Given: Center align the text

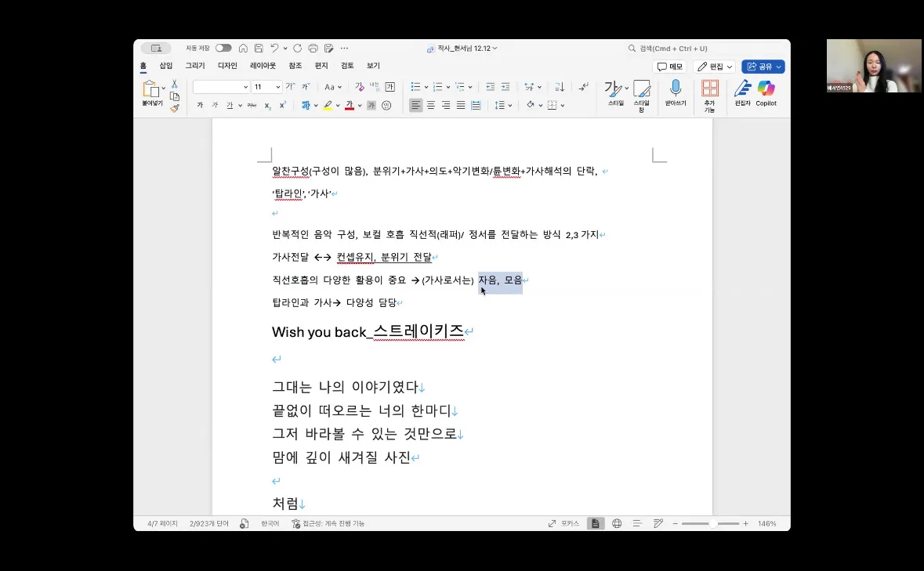Looking at the screenshot, I should (x=431, y=106).
